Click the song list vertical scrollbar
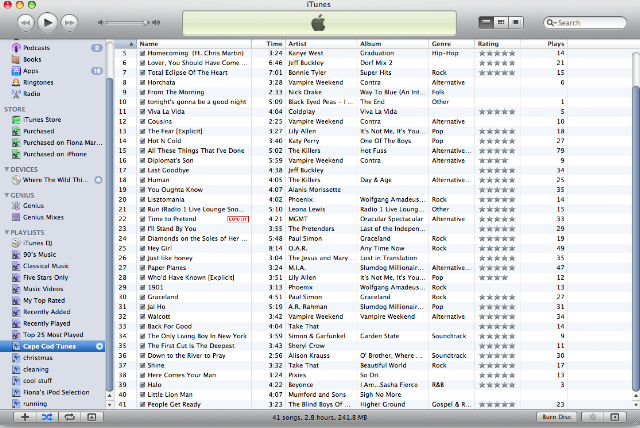640x428 pixels. tap(636, 238)
